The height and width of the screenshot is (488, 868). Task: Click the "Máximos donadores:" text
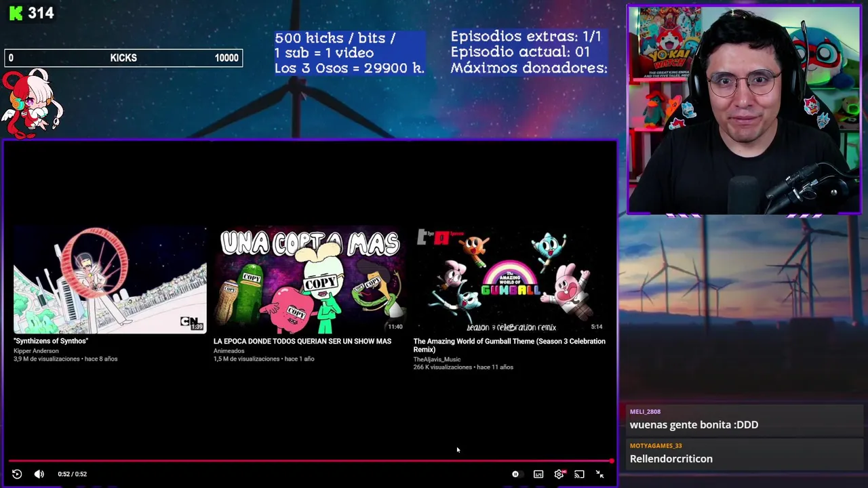point(529,68)
